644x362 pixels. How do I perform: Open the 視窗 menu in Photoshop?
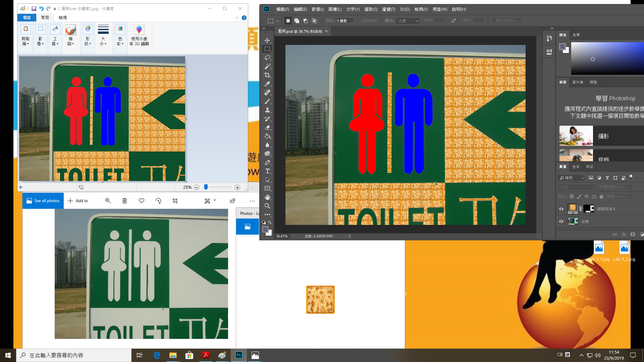coord(439,9)
